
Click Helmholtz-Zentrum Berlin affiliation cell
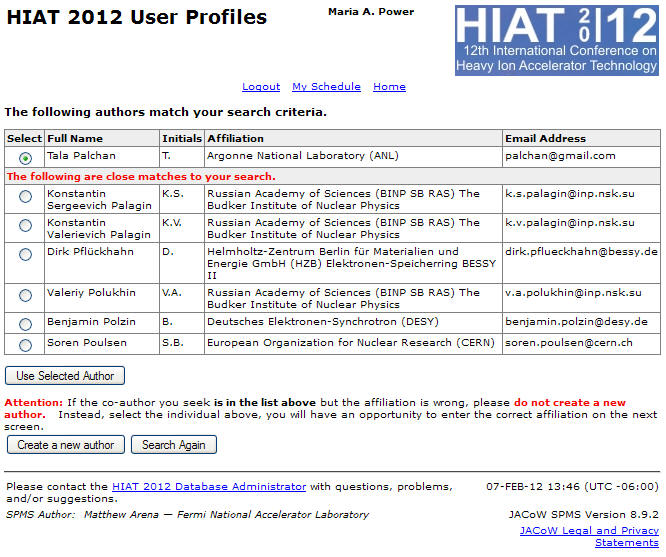(x=353, y=263)
